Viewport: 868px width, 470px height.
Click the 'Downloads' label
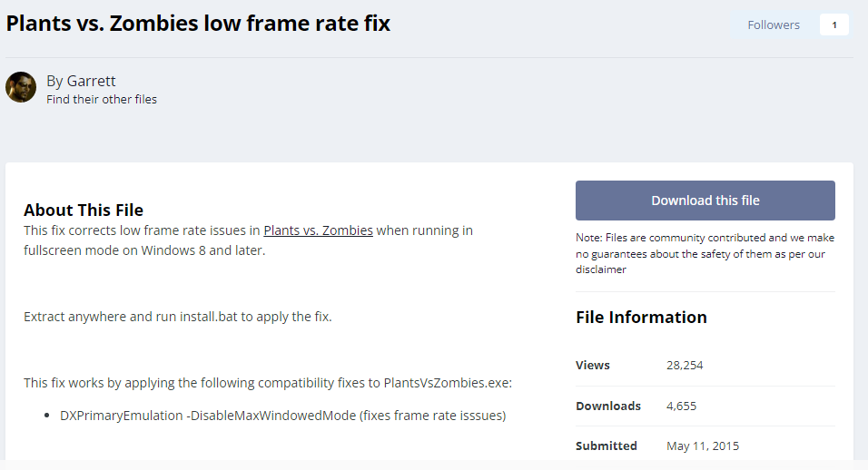coord(608,406)
